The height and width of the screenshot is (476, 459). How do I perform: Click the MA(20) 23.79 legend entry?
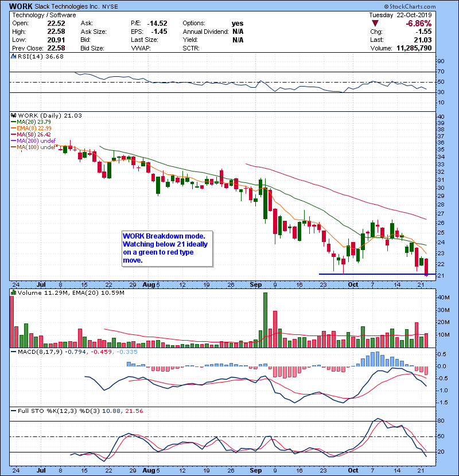pyautogui.click(x=31, y=122)
